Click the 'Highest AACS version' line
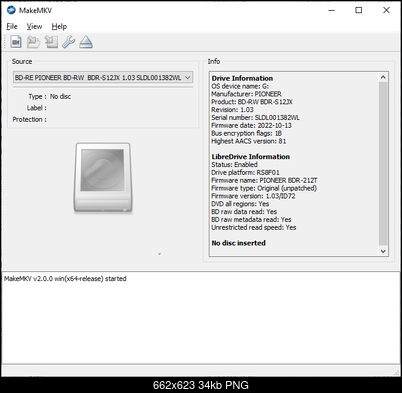The height and width of the screenshot is (393, 402). (249, 141)
